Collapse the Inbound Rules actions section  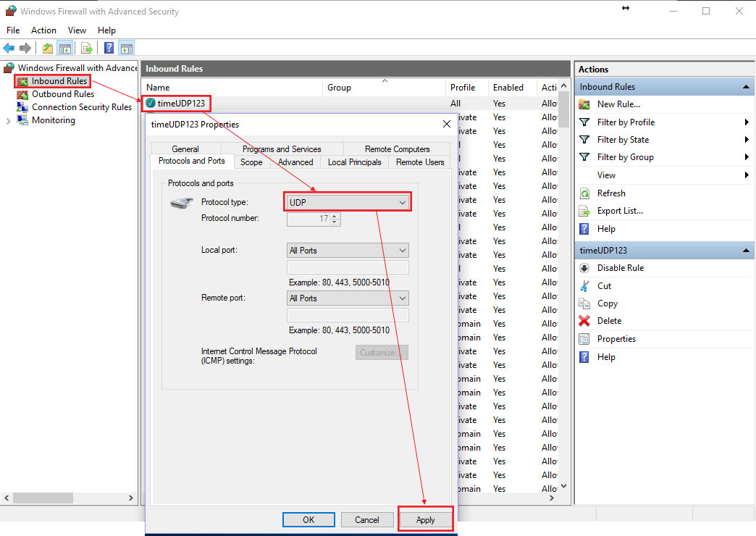pyautogui.click(x=746, y=87)
